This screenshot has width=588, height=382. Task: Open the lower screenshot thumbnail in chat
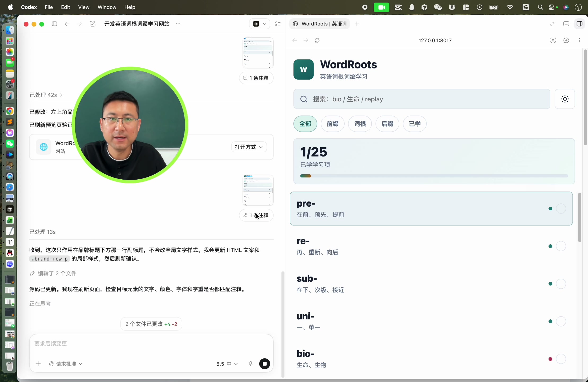[258, 190]
